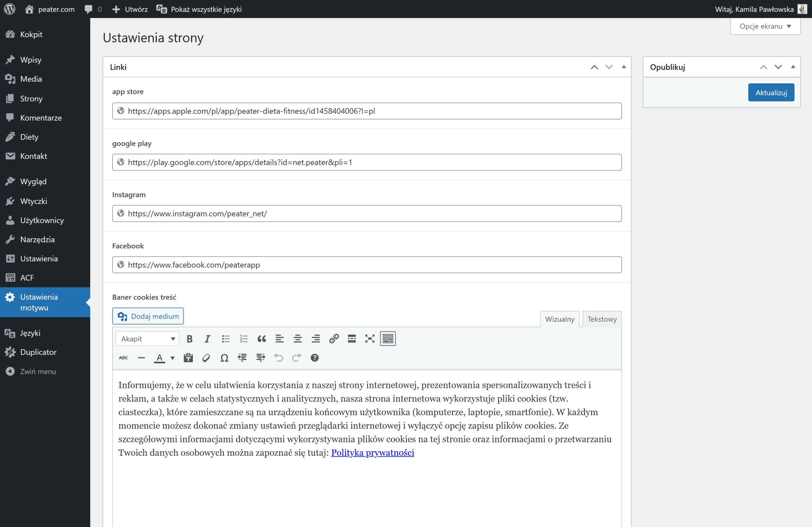This screenshot has width=812, height=527.
Task: Toggle the toolbar kitchen sink button
Action: pos(388,338)
